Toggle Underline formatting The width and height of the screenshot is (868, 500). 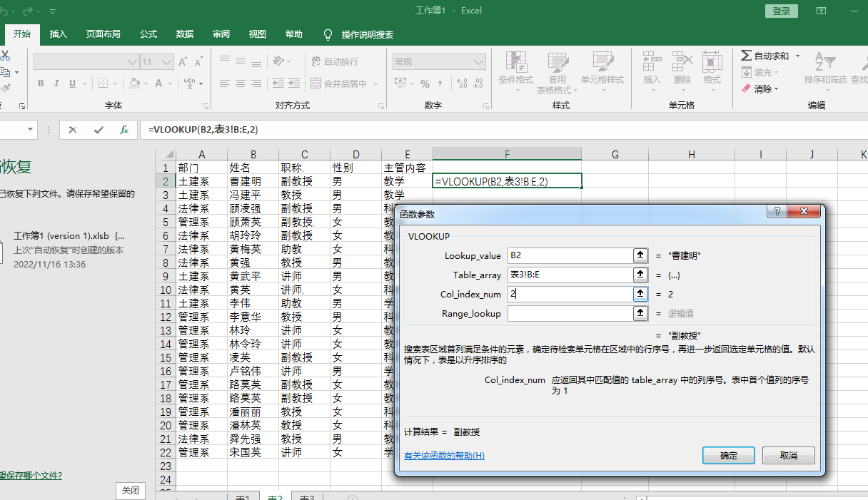72,83
